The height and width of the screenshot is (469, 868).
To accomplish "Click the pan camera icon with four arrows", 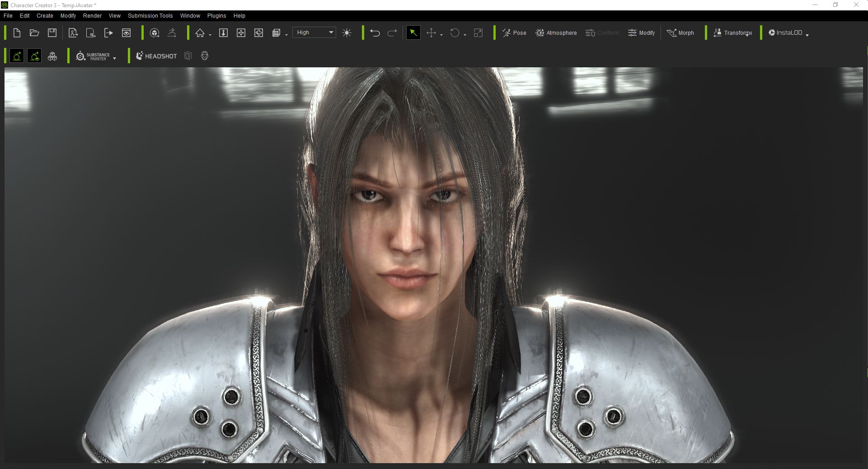I will click(241, 33).
